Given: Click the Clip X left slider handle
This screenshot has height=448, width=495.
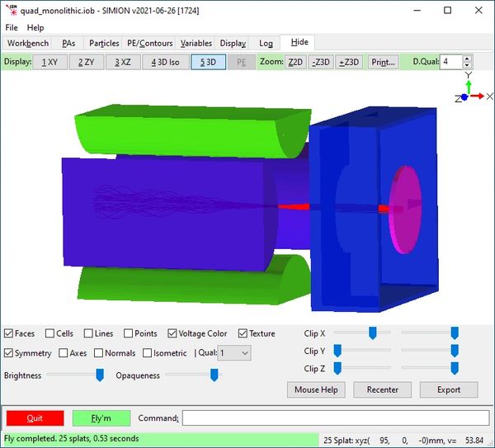Looking at the screenshot, I should coord(373,333).
